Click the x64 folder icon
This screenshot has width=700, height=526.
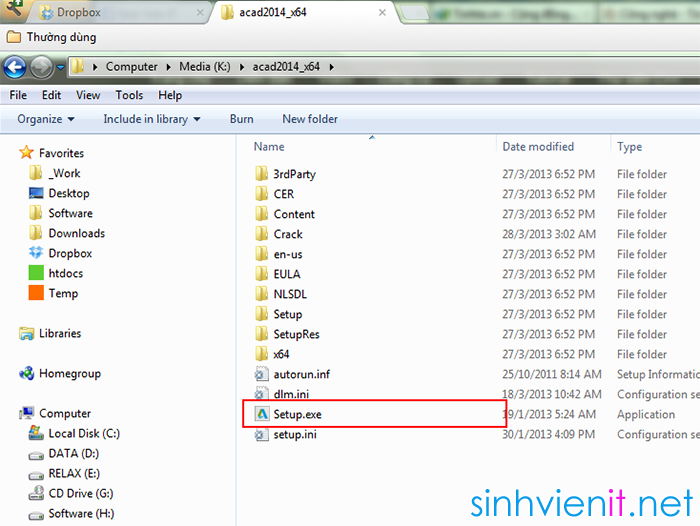[x=262, y=354]
